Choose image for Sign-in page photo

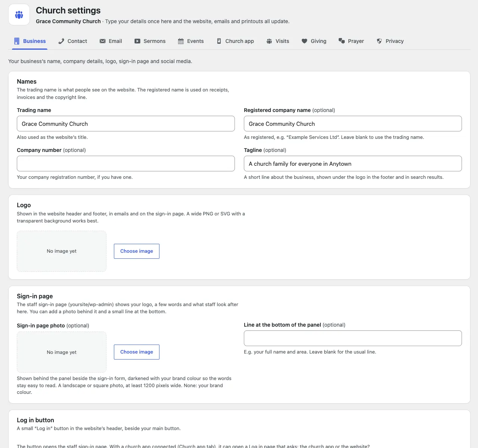[x=137, y=352]
